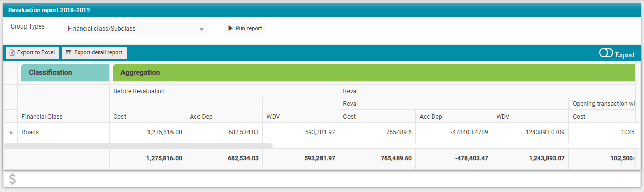Select the Classification header tab

[x=65, y=73]
